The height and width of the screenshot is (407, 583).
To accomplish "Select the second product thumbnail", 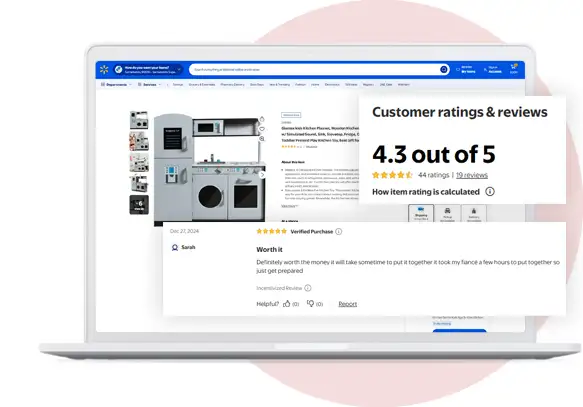I will point(139,141).
